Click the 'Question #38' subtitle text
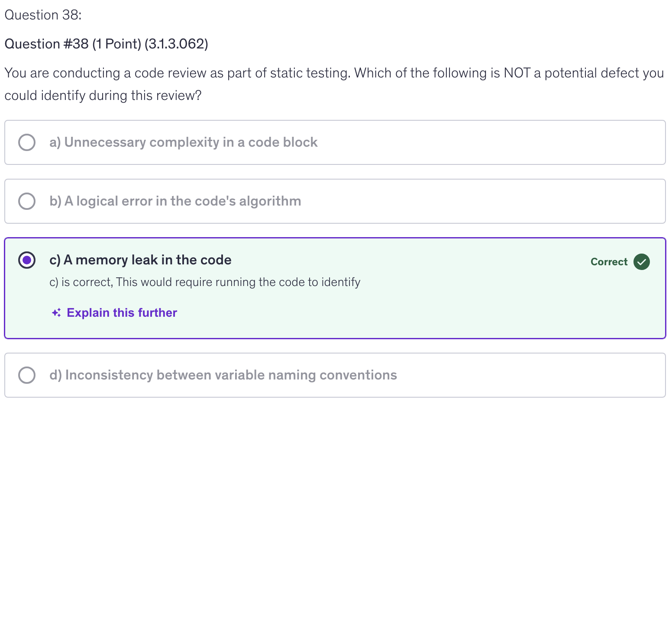672x643 pixels. [46, 44]
